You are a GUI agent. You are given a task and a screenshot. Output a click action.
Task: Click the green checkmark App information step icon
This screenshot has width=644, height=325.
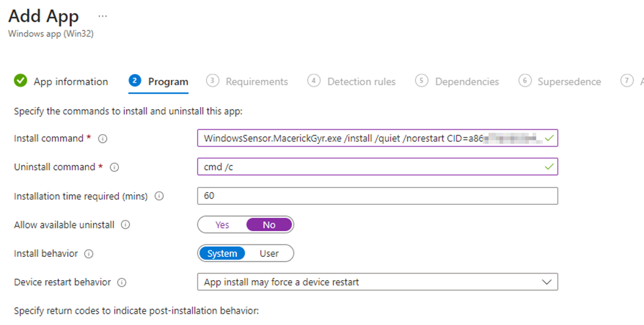pos(21,81)
